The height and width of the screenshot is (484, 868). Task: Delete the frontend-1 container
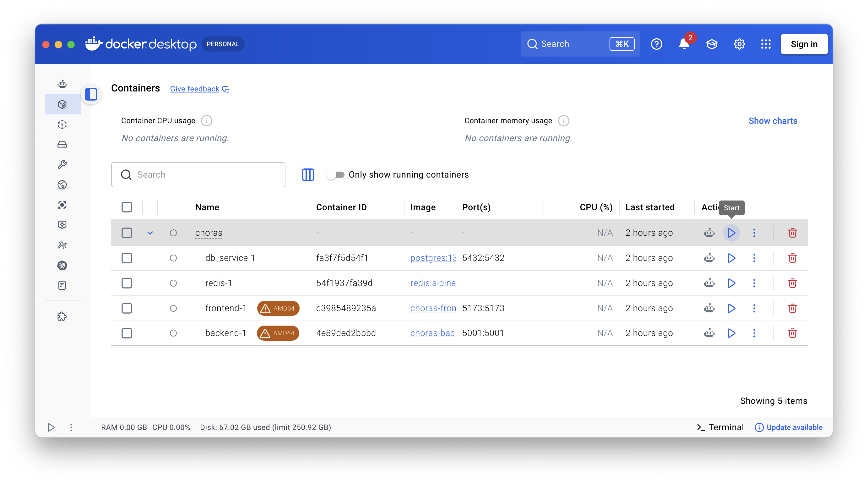(792, 308)
